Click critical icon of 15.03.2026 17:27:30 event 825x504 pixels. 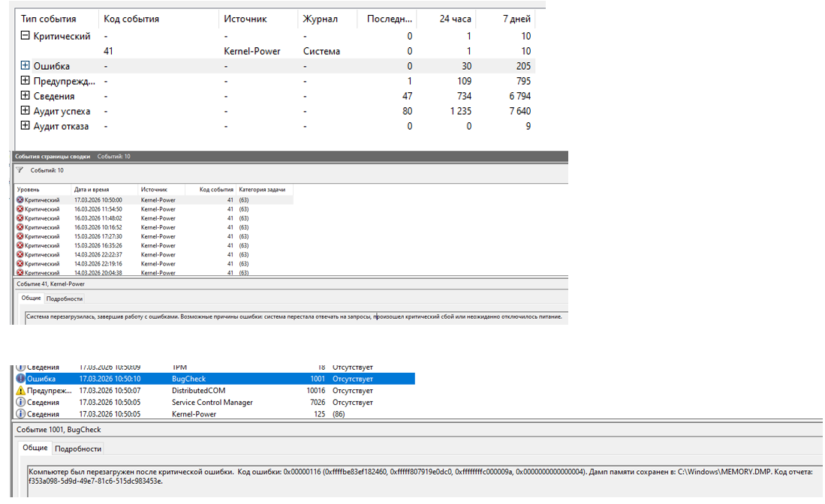[20, 236]
